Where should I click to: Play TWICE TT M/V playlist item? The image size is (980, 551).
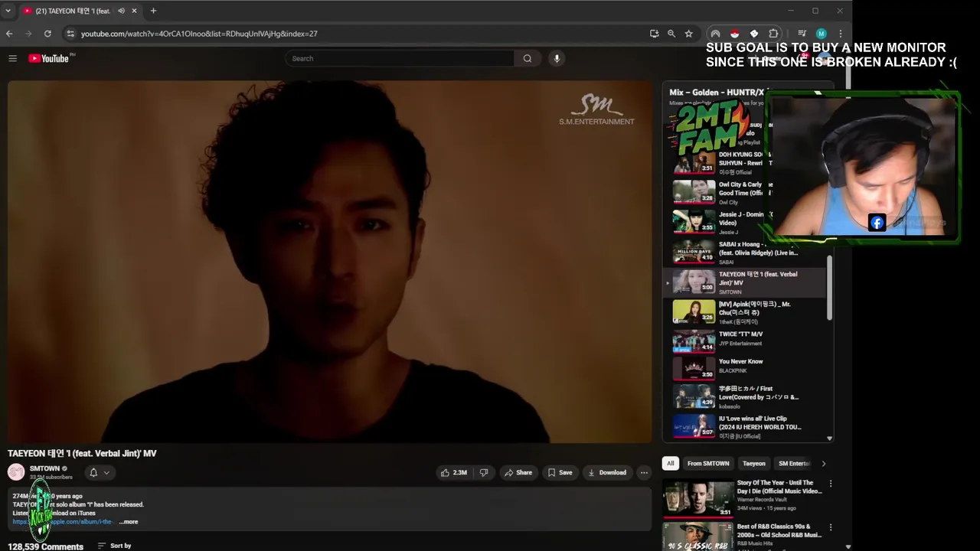(745, 341)
